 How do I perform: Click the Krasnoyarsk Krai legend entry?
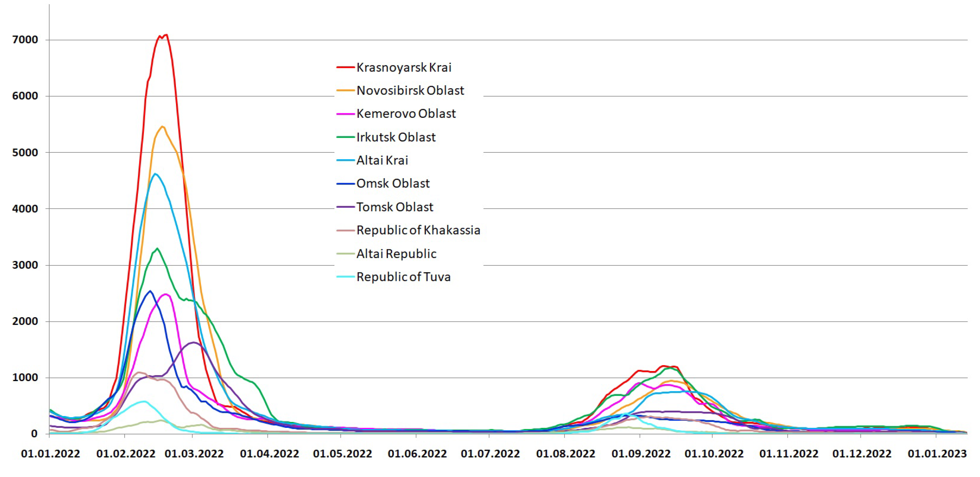403,67
